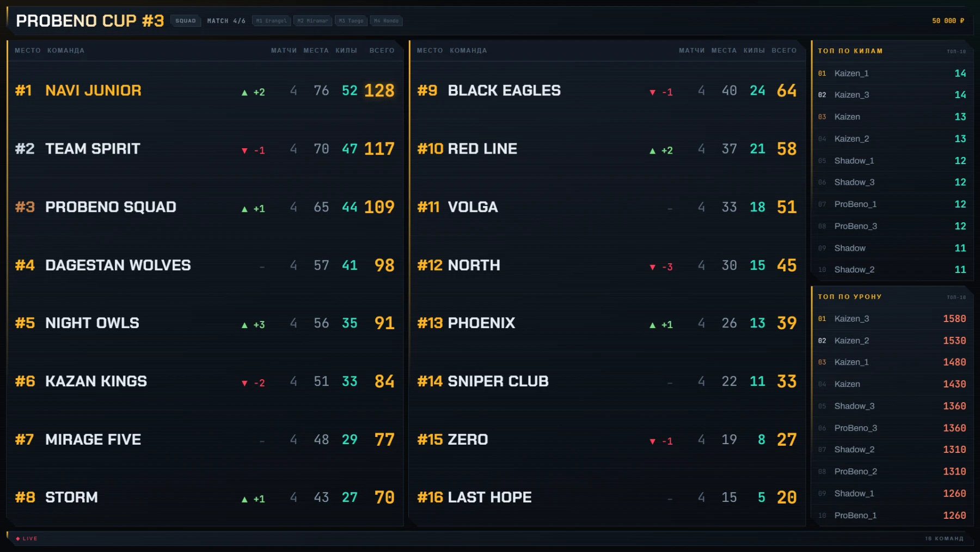The width and height of the screenshot is (980, 552).
Task: Select the M1 Erangel map tab
Action: (x=271, y=21)
